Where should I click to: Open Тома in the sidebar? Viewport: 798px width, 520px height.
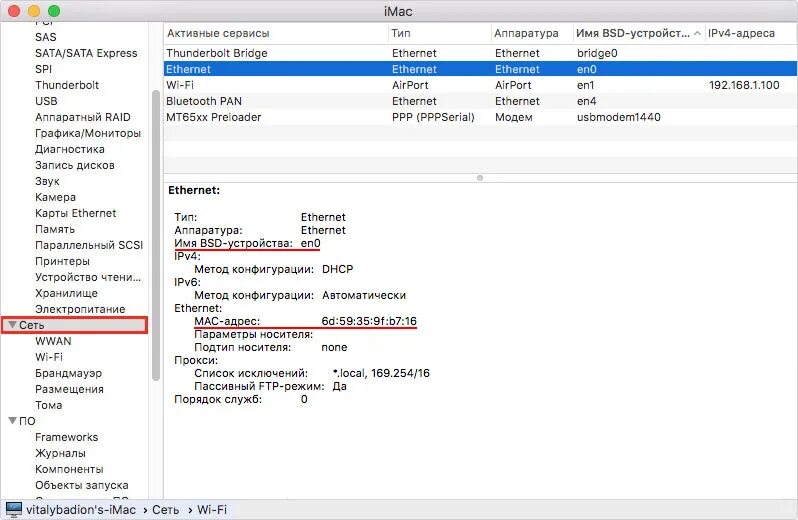point(48,406)
